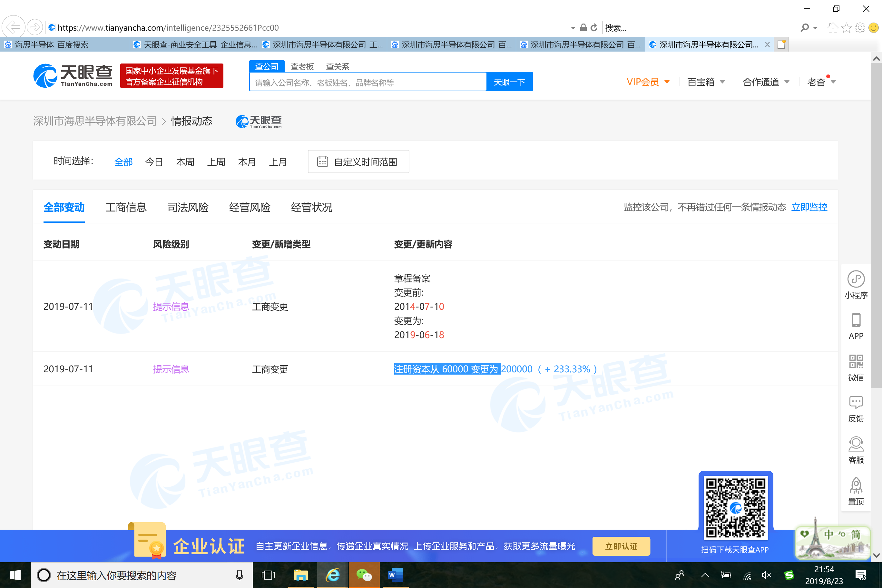Click the browser forward arrow

(x=34, y=27)
